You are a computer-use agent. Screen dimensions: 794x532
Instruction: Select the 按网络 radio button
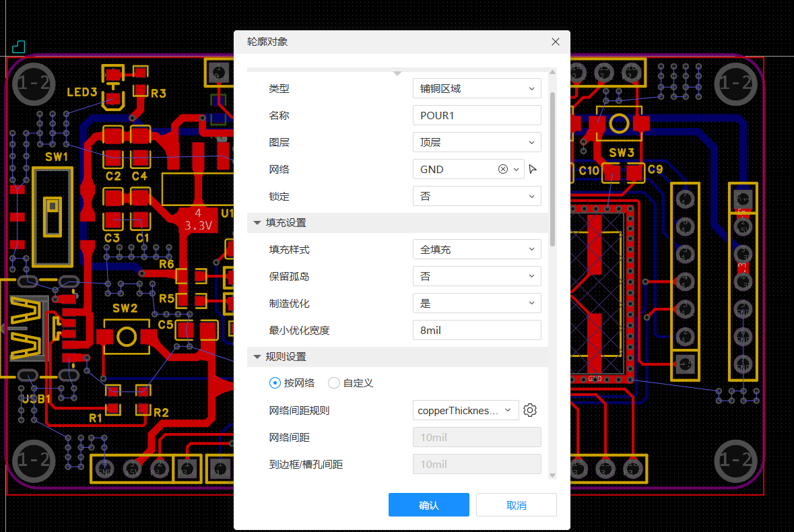pos(275,383)
